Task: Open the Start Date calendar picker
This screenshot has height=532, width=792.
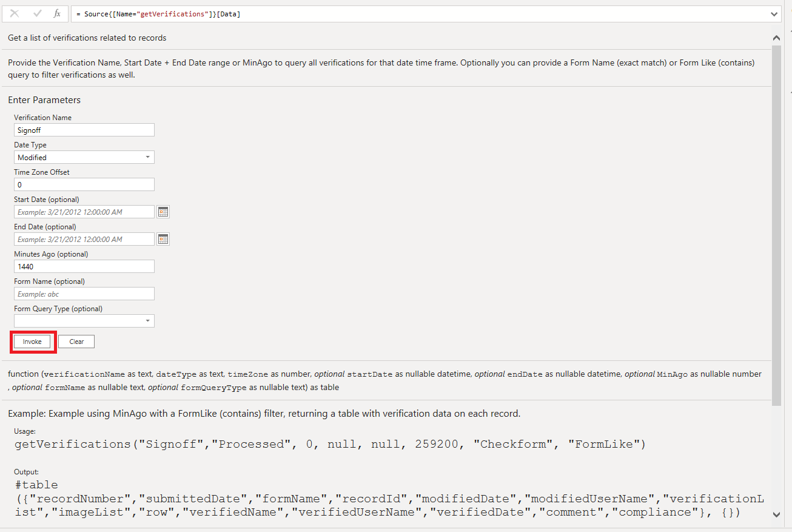Action: coord(163,212)
